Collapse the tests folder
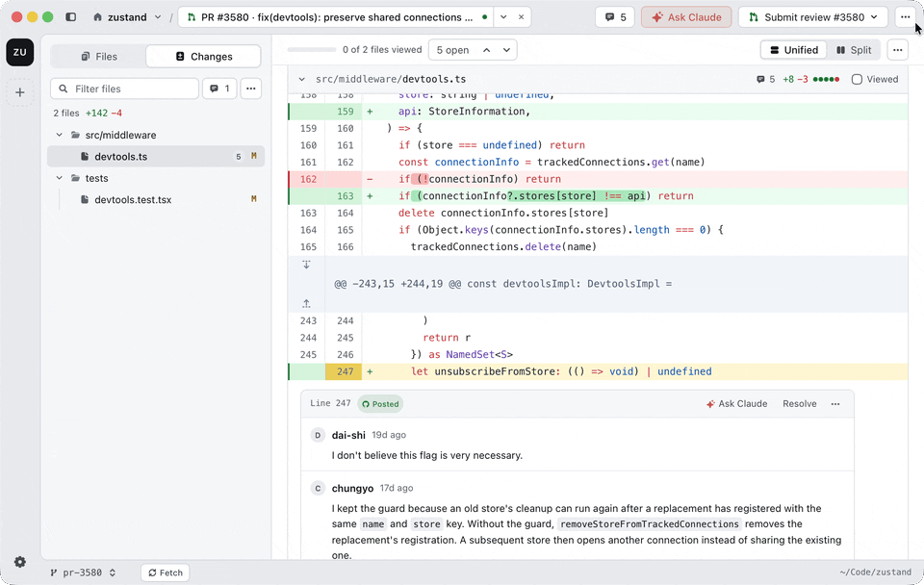The width and height of the screenshot is (924, 585). point(59,178)
